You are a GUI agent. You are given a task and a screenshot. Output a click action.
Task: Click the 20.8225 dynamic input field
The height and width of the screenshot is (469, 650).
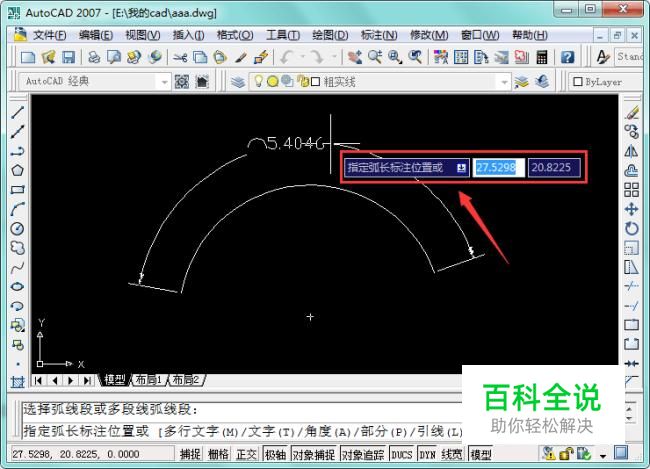pyautogui.click(x=554, y=168)
